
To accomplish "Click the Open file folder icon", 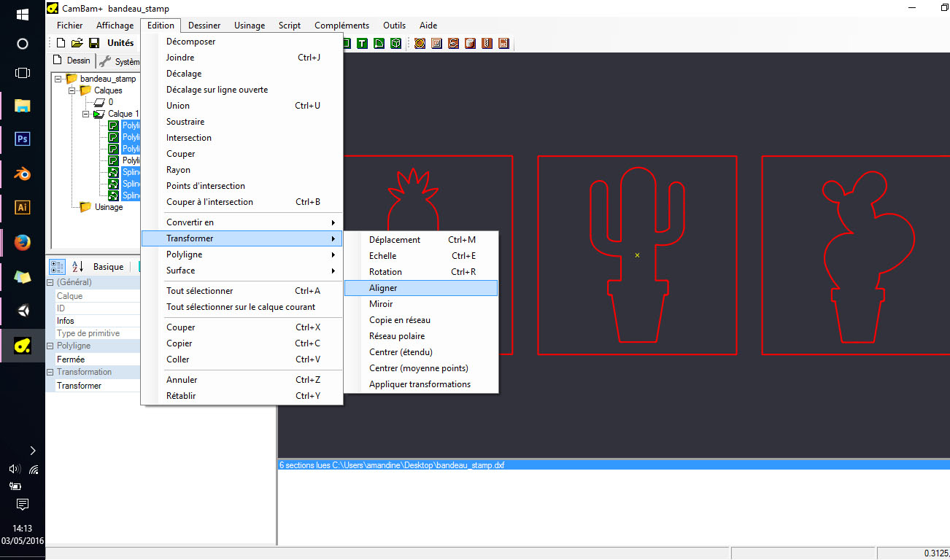I will (77, 43).
